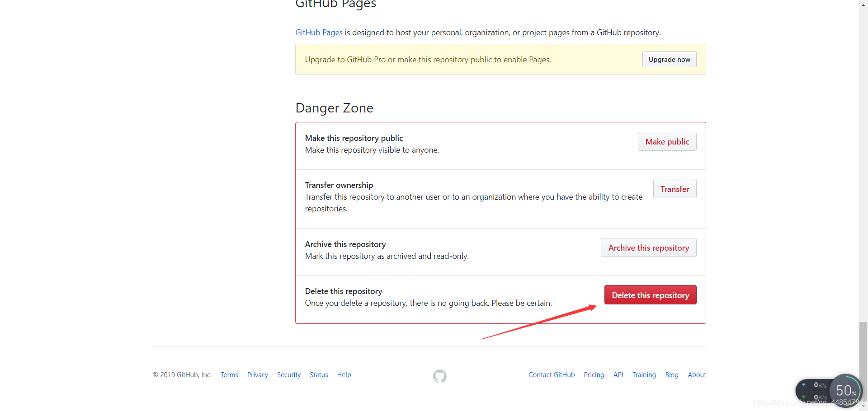Open the Status footer link
The height and width of the screenshot is (411, 868).
coord(319,375)
